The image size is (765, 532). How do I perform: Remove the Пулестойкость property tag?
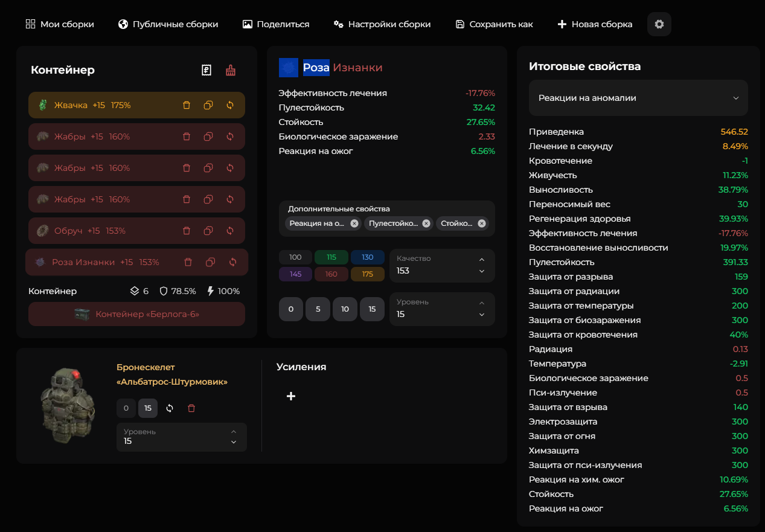(x=426, y=223)
